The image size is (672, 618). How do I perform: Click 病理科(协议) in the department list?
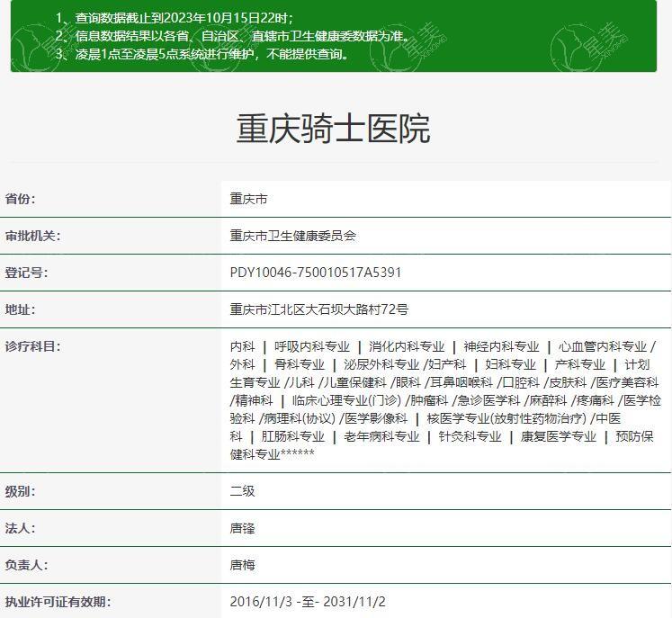point(300,418)
